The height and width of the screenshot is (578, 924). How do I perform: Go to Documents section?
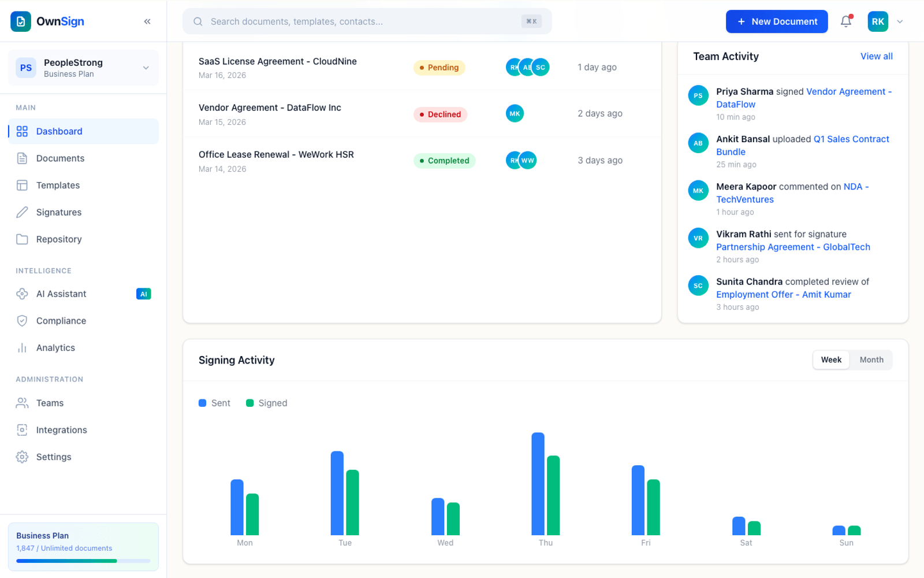coord(83,158)
